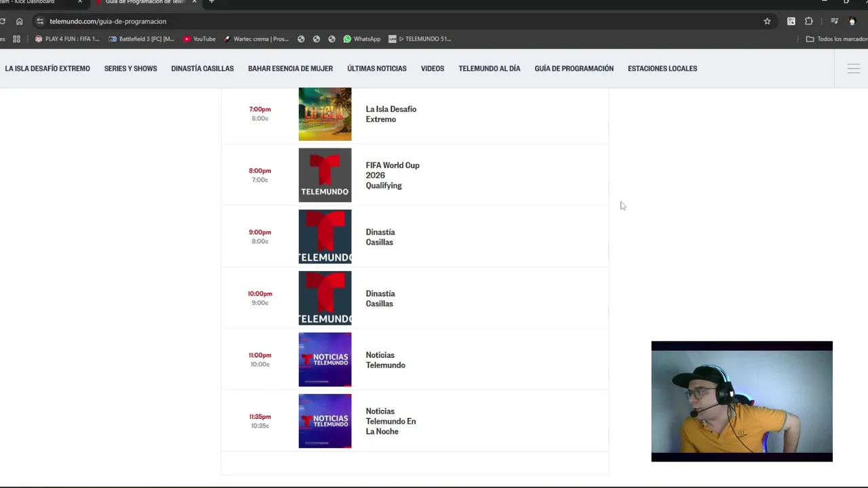Click the 10:00pm time label
The height and width of the screenshot is (488, 868).
260,294
